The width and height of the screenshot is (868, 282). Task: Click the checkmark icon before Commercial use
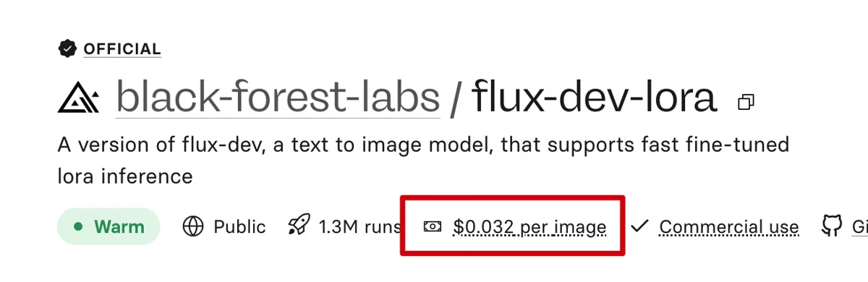point(639,227)
